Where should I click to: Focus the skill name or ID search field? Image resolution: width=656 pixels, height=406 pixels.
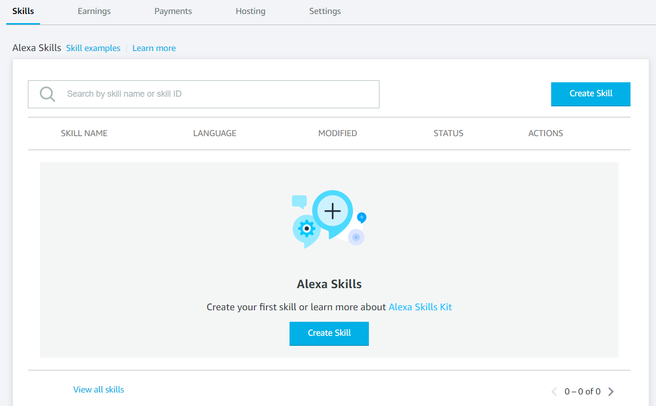[x=204, y=94]
